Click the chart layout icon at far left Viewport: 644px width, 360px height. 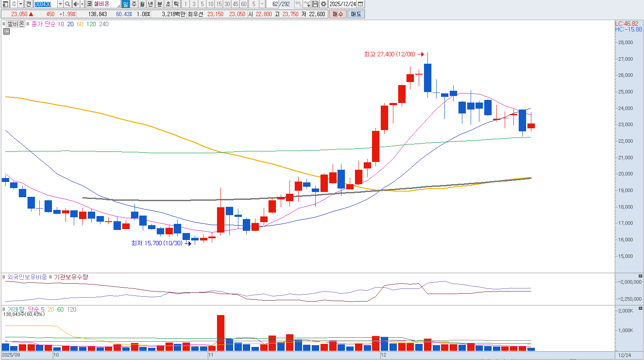[x=5, y=4]
